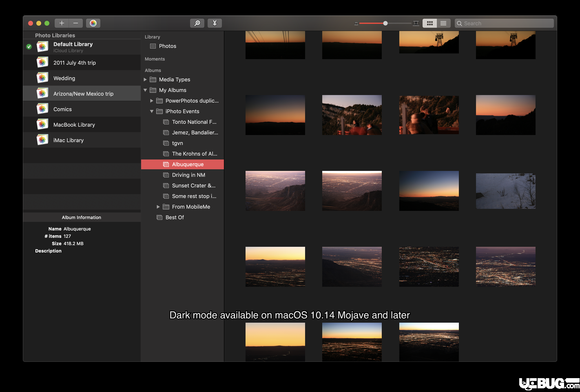Select the My Albums folder row
Screen dimensions: 580x392
point(182,90)
